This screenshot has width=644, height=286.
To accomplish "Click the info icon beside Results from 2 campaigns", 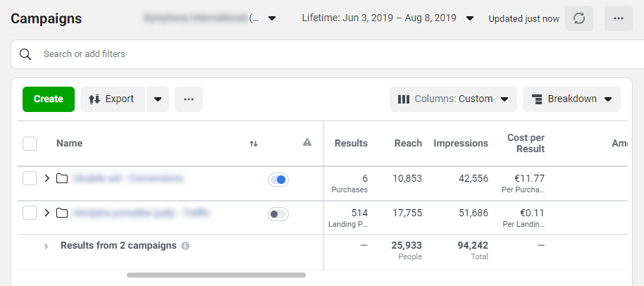I will click(x=185, y=247).
